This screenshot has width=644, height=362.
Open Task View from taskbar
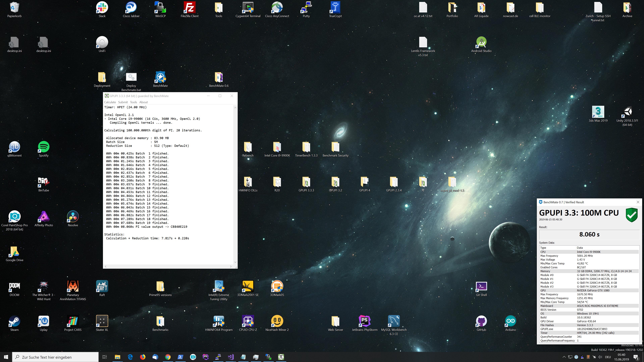[x=105, y=357]
